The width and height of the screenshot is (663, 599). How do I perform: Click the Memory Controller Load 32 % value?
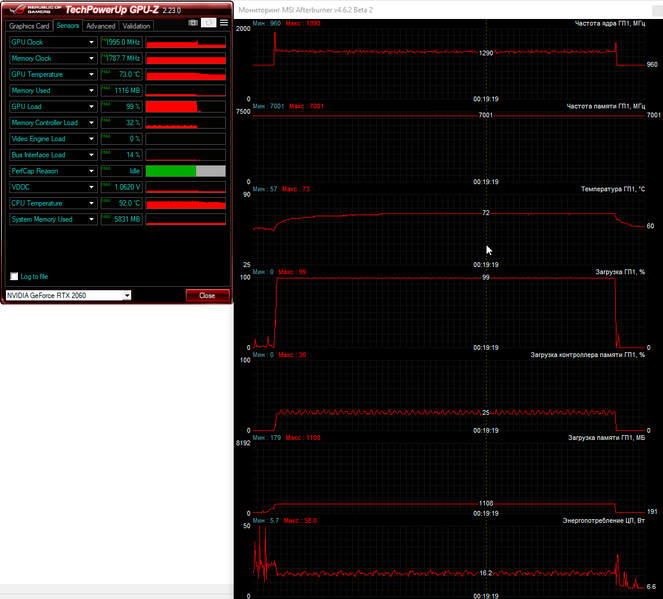(121, 123)
